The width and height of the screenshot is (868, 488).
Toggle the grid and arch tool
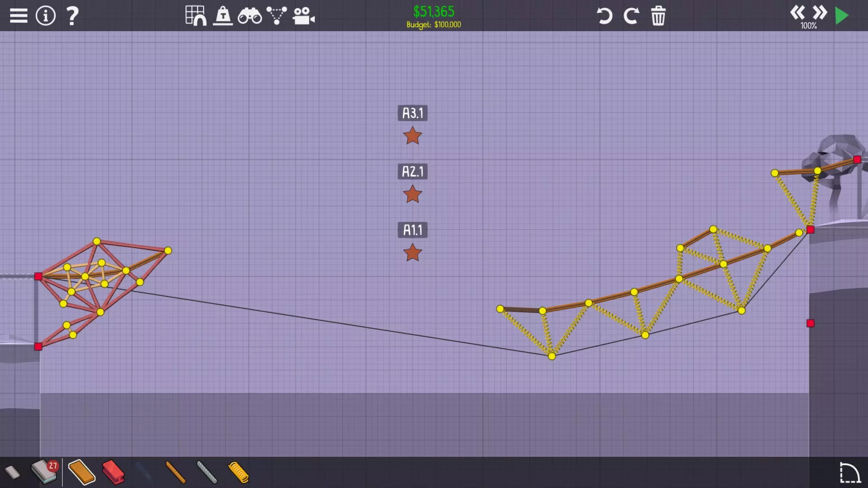196,16
